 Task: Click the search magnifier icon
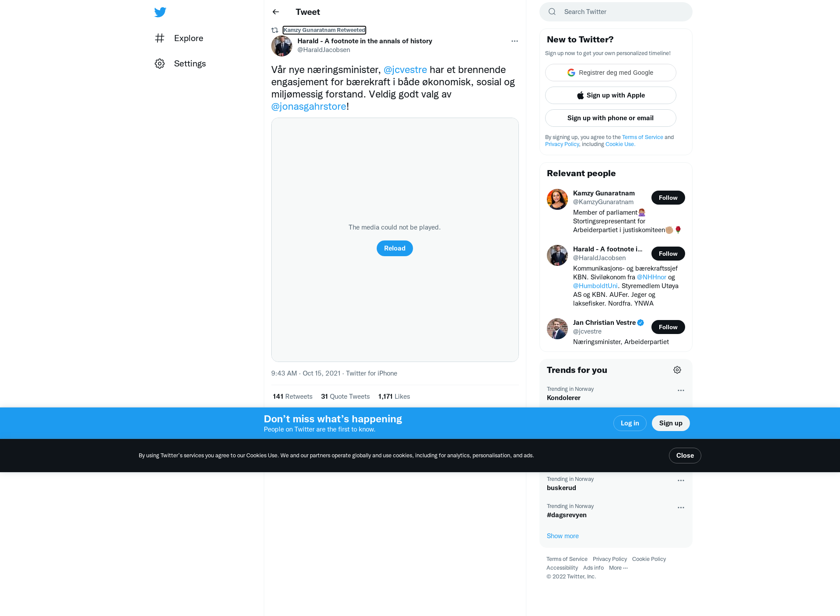click(552, 12)
